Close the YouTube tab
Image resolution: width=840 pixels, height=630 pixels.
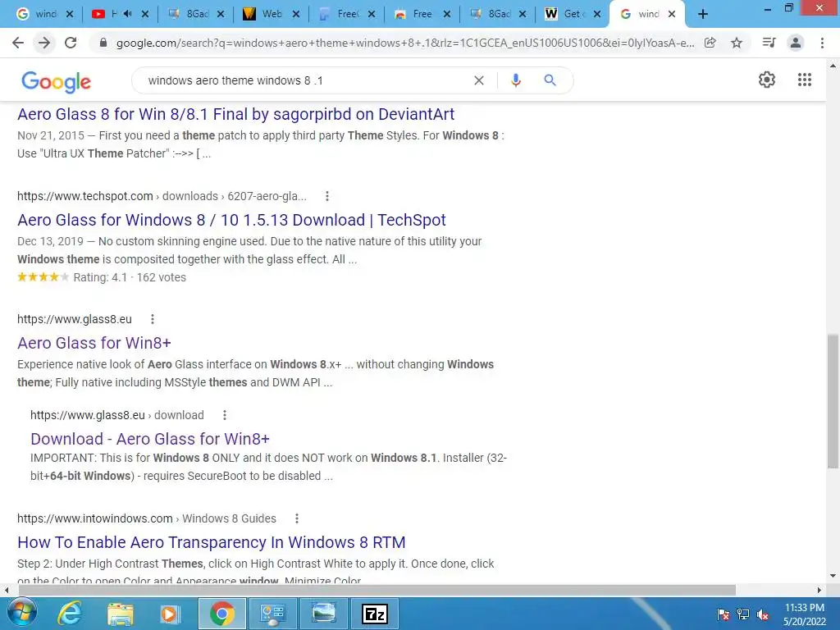click(145, 14)
